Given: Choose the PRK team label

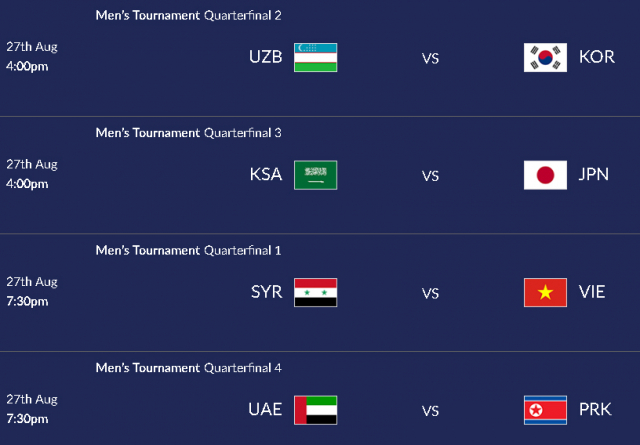Looking at the screenshot, I should (x=595, y=410).
